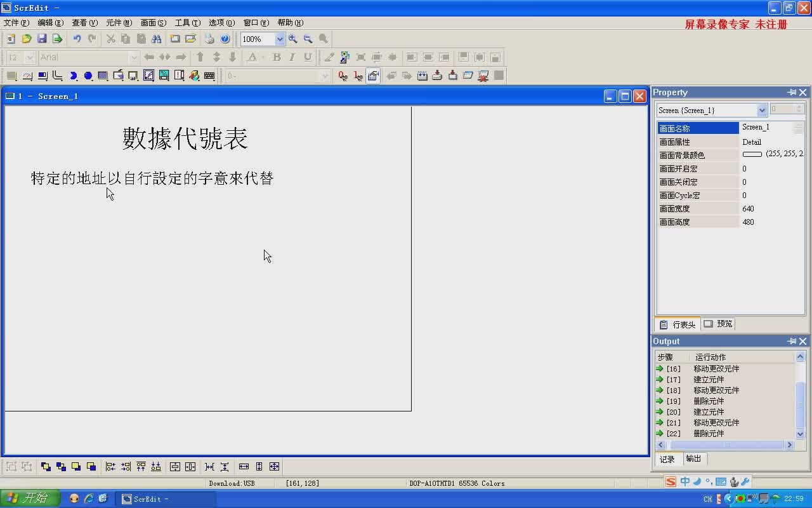Open the element state dropdown showing 0
Image resolution: width=812 pixels, height=508 pixels.
[x=325, y=76]
